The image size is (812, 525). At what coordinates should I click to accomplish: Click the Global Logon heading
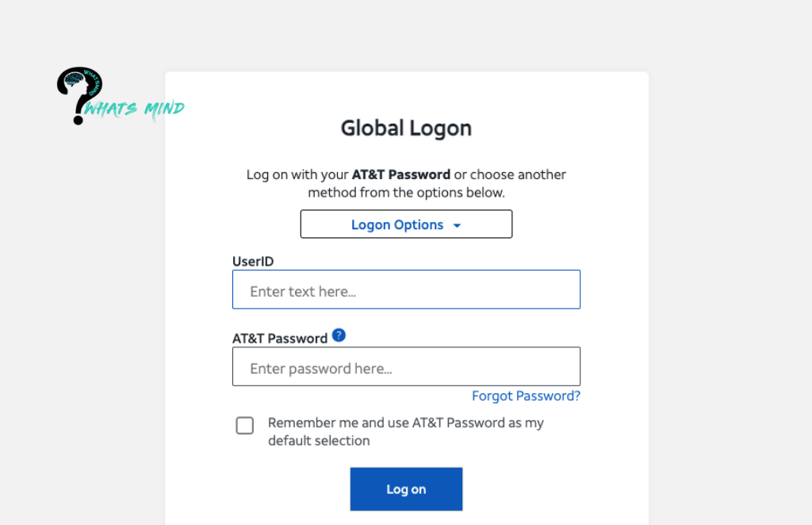(x=406, y=128)
